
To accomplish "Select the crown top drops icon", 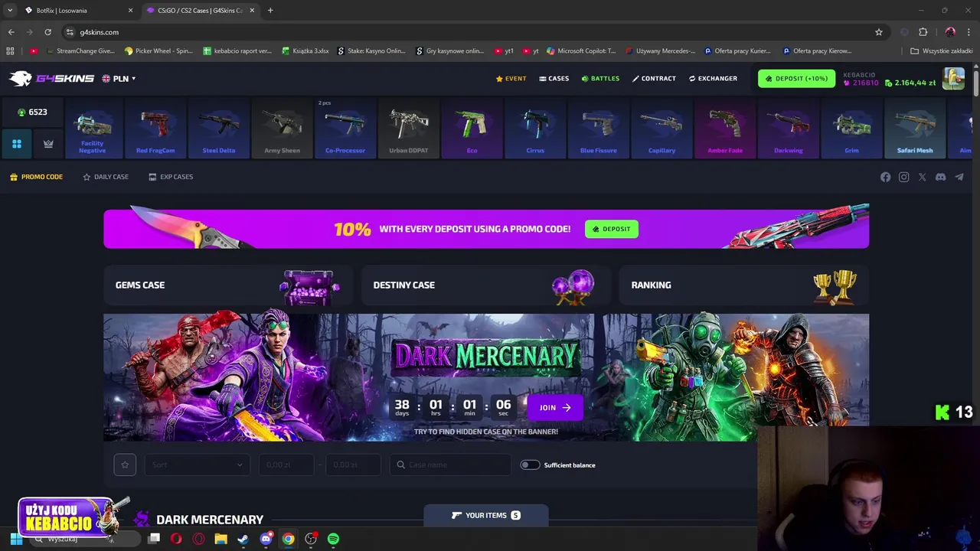I will (48, 143).
